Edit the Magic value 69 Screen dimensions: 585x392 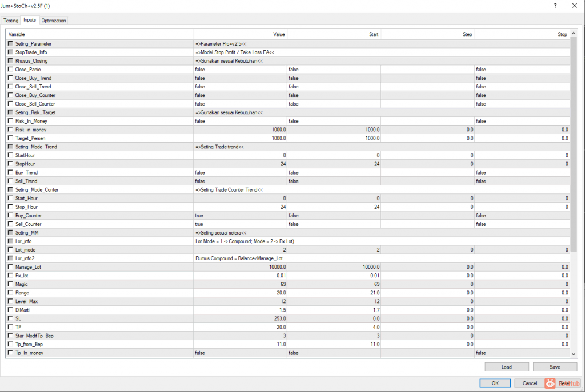click(x=241, y=284)
